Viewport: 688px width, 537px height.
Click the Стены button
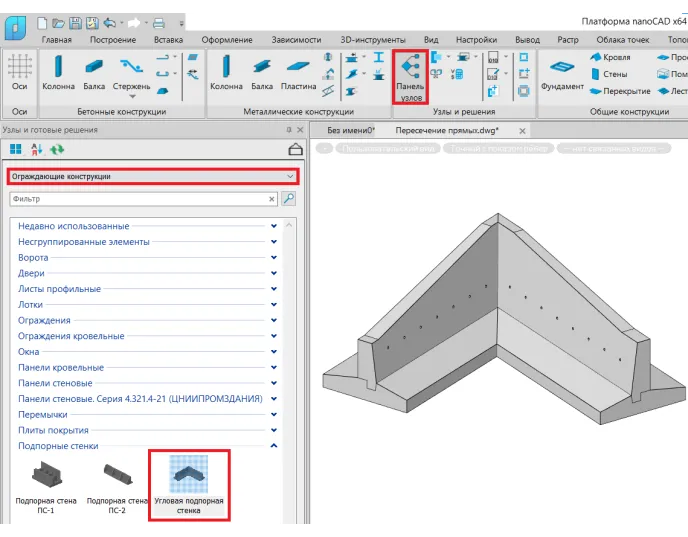click(609, 74)
